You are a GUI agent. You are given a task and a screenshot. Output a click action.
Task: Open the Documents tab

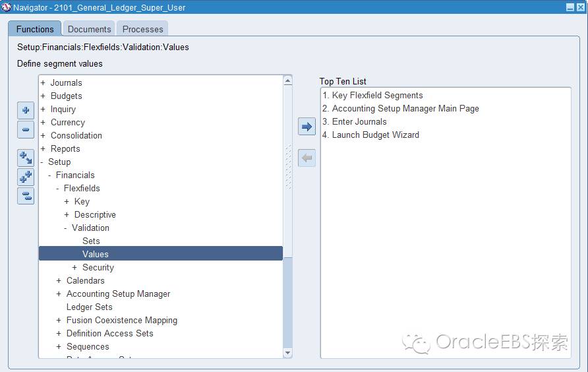pyautogui.click(x=89, y=29)
